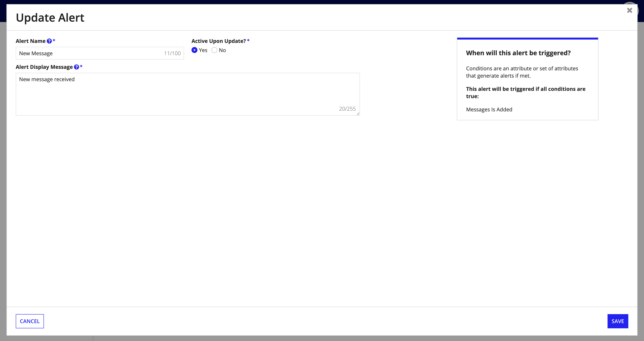
Task: Click the 'Active Upon Update?' label
Action: click(x=219, y=41)
